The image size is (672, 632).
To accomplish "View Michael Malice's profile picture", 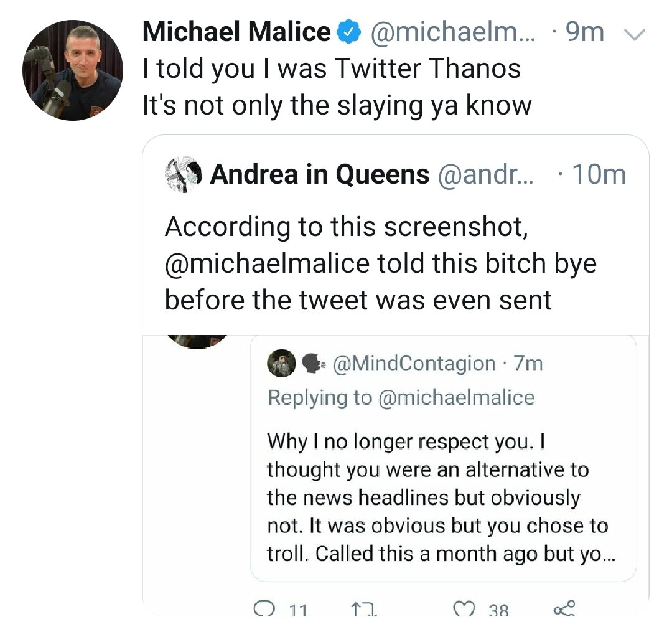I will click(x=72, y=70).
